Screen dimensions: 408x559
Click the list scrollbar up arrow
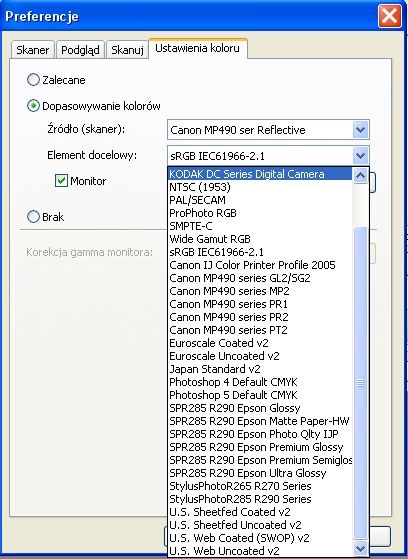click(361, 175)
